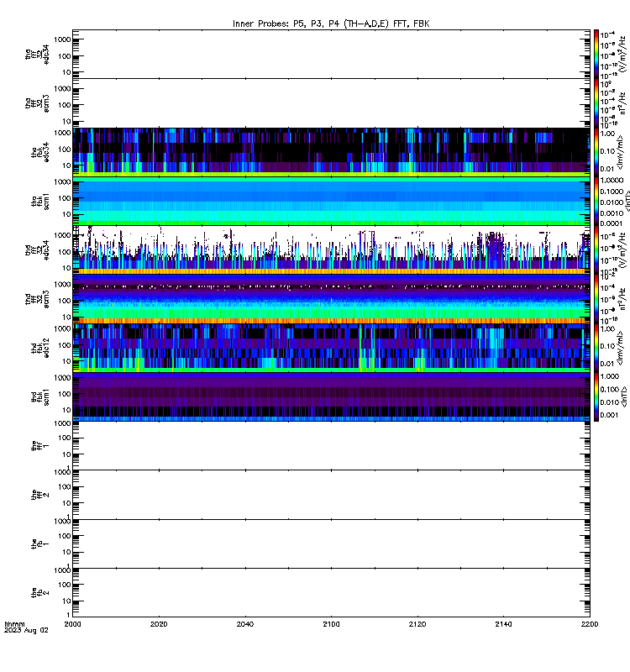Image resolution: width=630 pixels, height=672 pixels.
Task: Click the 'the fff 2' panel label
Action: [39, 495]
